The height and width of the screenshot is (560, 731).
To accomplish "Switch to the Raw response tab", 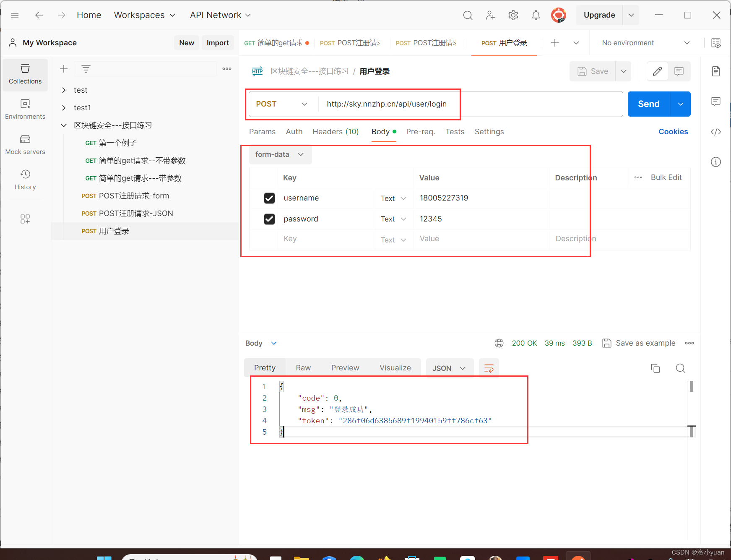I will coord(303,368).
